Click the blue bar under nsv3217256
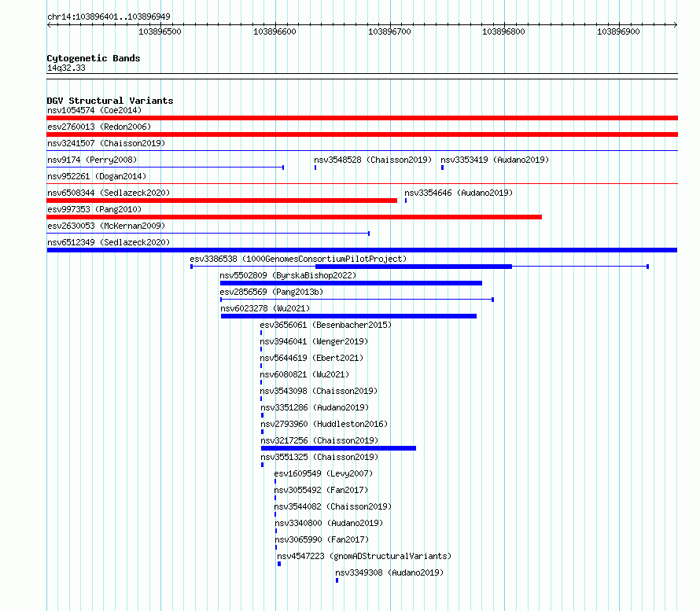This screenshot has height=611, width=700. click(338, 448)
